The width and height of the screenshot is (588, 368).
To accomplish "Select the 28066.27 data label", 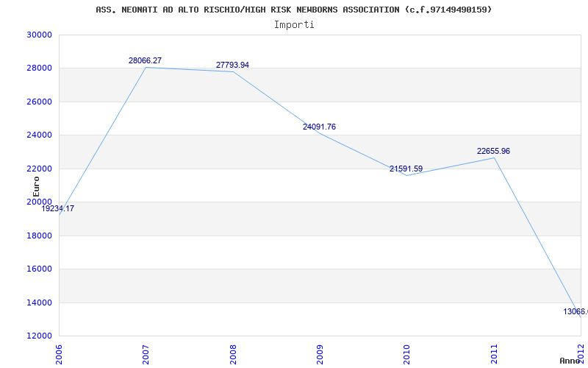I will 145,60.
